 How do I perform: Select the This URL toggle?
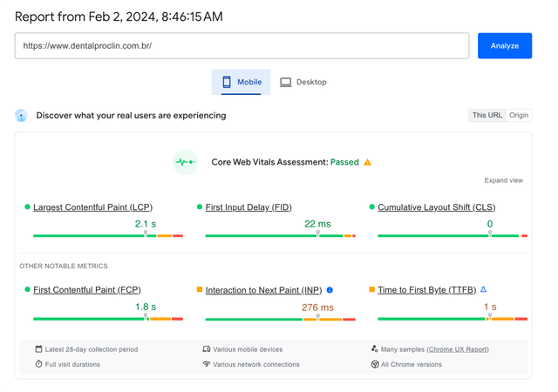tap(487, 115)
